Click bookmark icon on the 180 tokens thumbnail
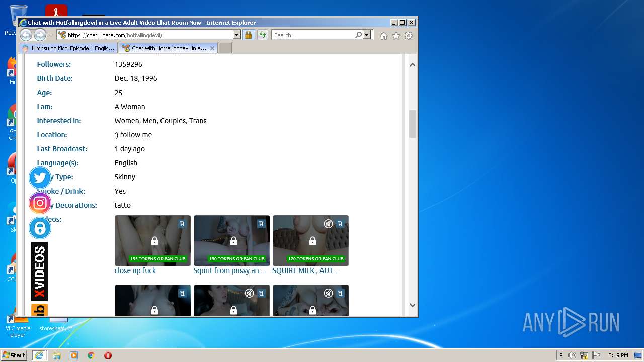644x362 pixels. [261, 224]
